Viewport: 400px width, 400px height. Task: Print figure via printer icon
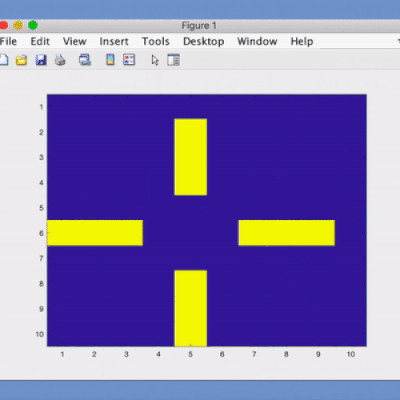60,60
